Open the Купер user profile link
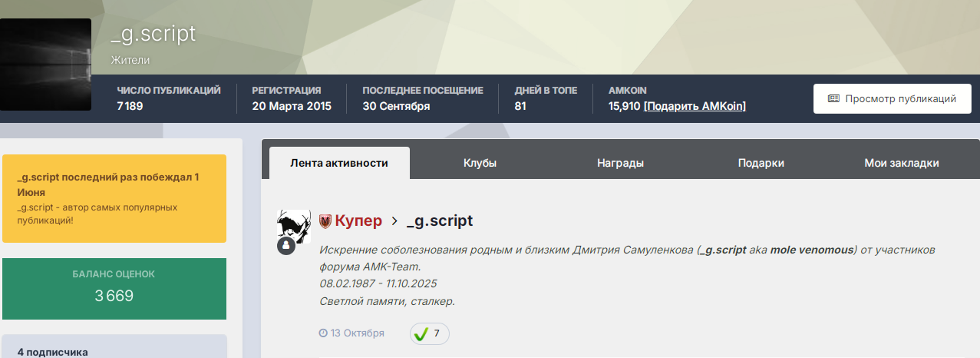This screenshot has height=358, width=980. coord(358,221)
